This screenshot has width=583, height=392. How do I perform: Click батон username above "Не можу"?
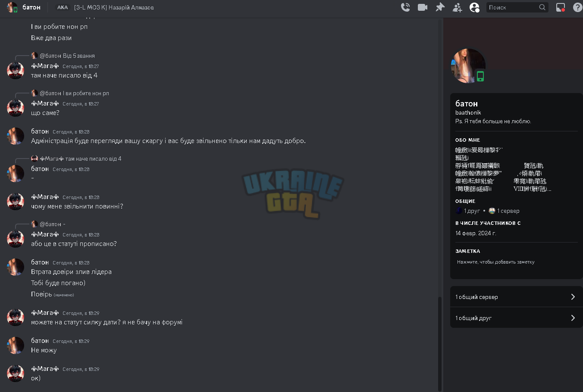(x=40, y=341)
